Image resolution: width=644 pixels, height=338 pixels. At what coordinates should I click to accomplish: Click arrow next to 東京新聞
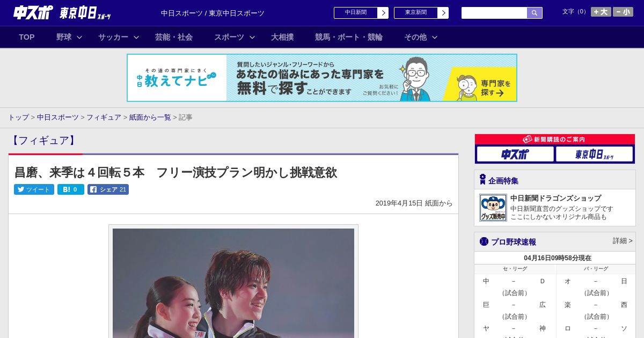pyautogui.click(x=443, y=13)
